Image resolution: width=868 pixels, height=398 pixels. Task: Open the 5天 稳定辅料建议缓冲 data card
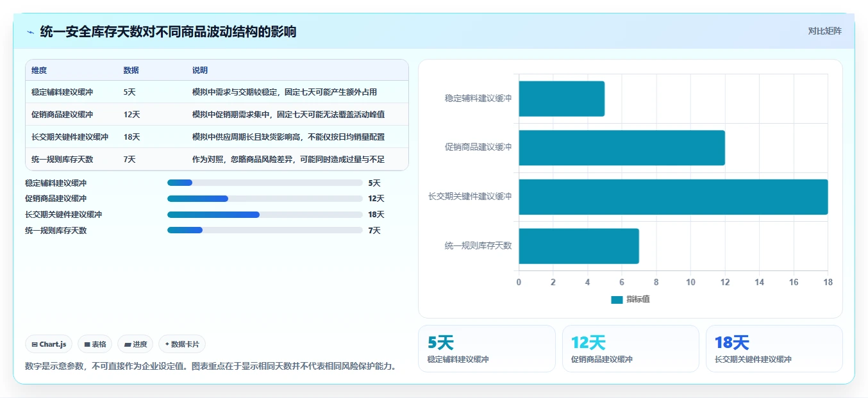click(487, 349)
